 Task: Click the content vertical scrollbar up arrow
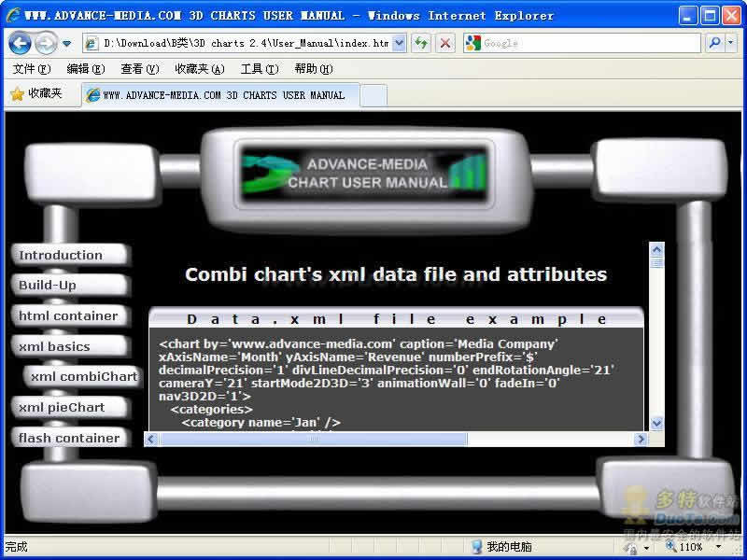656,249
